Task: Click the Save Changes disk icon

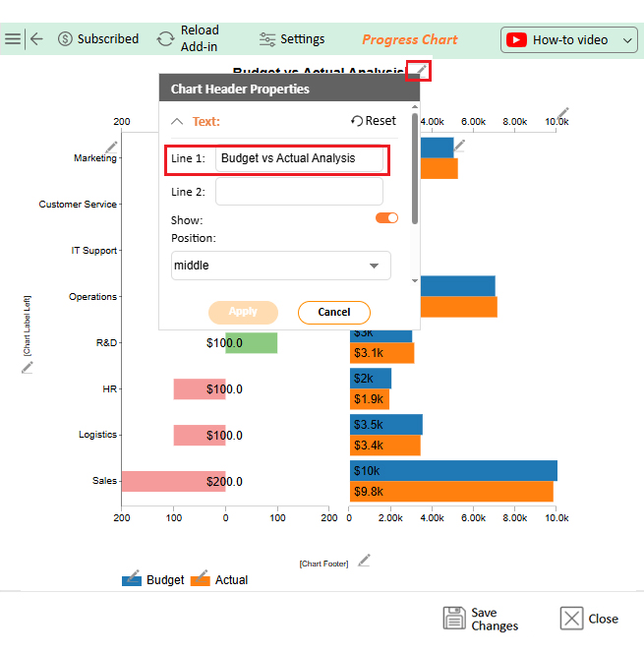Action: coord(454,619)
